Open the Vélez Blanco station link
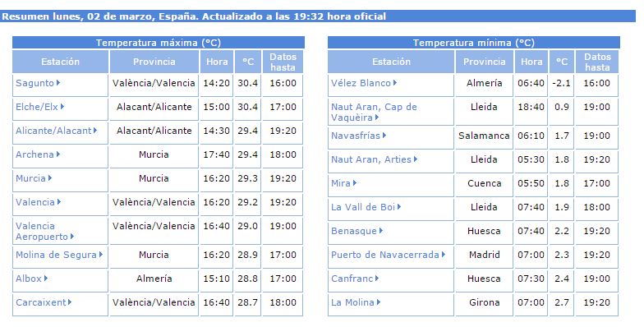644x327 pixels. click(x=361, y=83)
